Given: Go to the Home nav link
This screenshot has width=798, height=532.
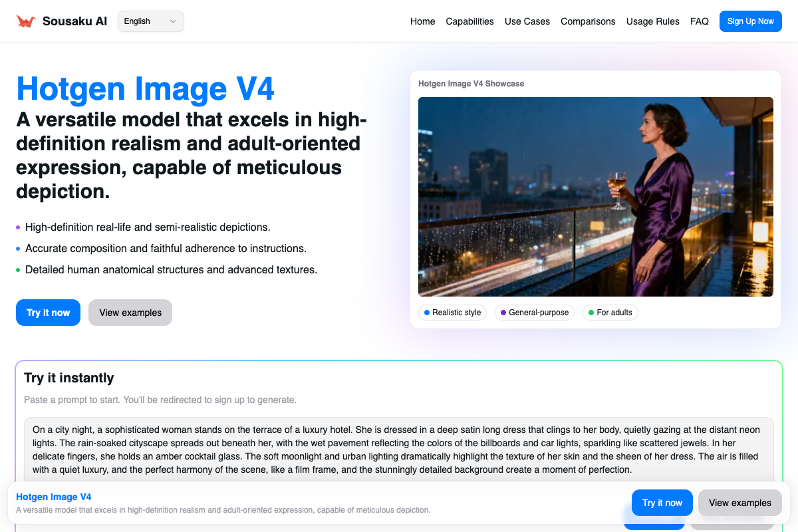Looking at the screenshot, I should pyautogui.click(x=422, y=21).
